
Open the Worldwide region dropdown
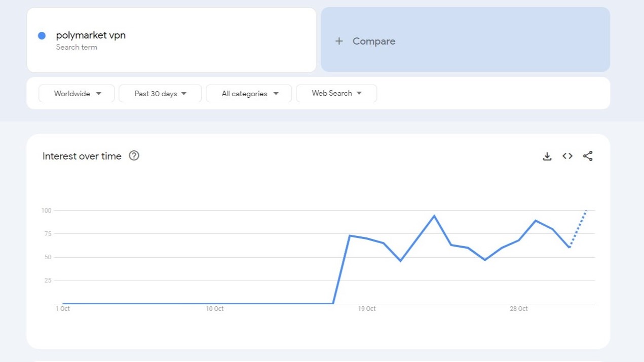point(77,94)
